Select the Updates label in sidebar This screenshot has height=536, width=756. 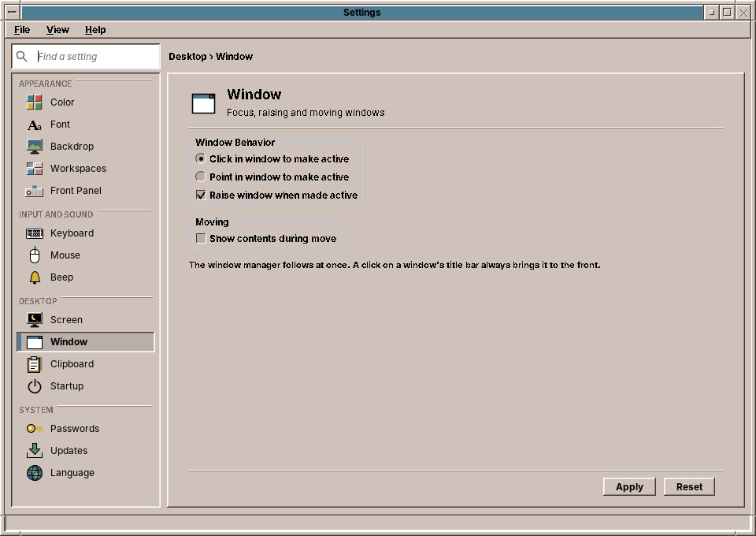click(69, 451)
